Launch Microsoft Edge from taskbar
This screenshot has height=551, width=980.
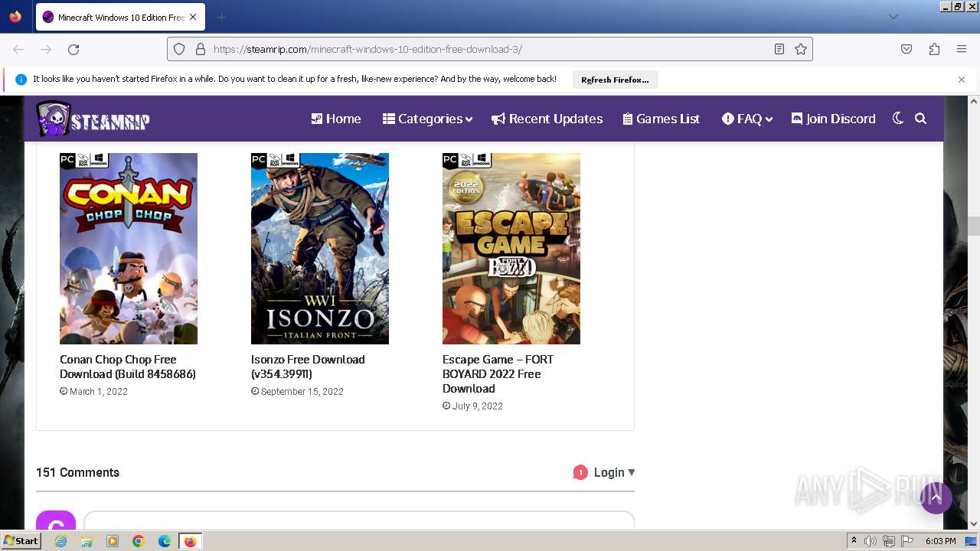[165, 541]
